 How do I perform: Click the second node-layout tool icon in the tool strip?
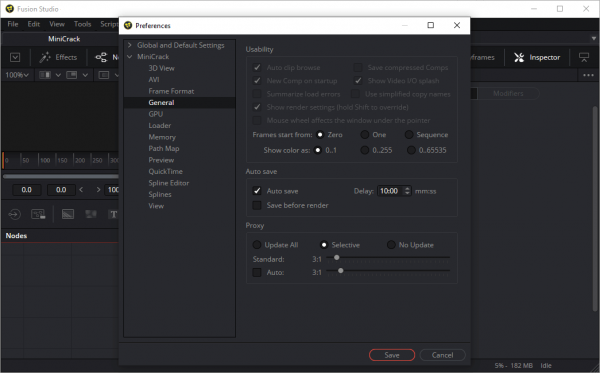coord(38,214)
